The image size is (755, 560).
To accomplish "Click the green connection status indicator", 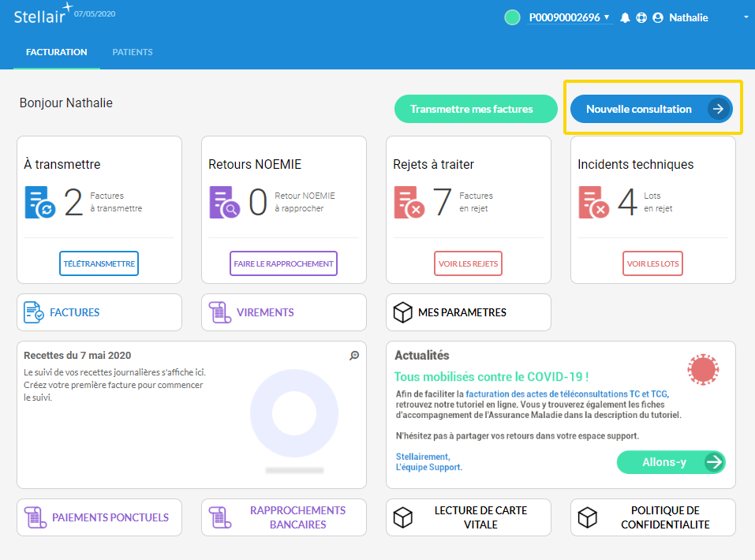I will 512,17.
